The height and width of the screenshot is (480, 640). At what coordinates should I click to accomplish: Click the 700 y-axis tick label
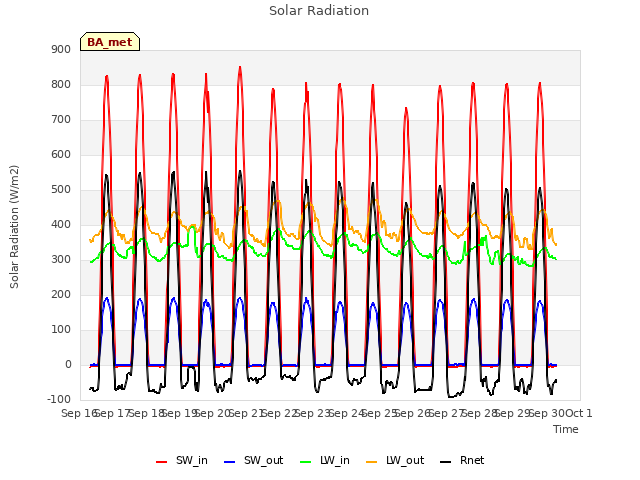pos(61,120)
